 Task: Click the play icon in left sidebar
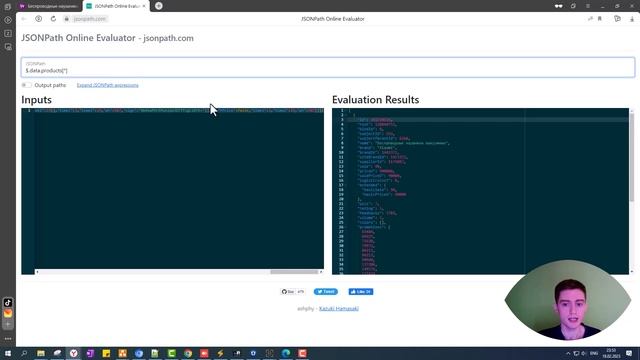click(x=7, y=20)
